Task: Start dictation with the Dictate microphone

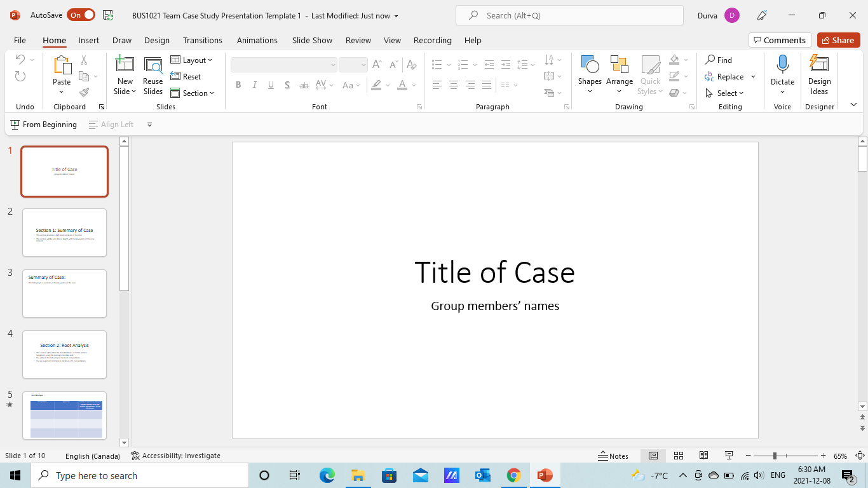Action: 782,64
